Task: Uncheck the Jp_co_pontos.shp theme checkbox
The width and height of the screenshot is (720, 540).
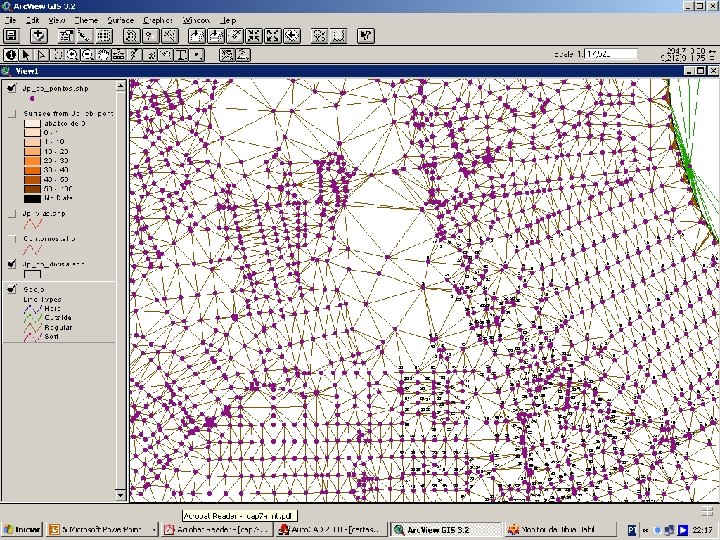Action: pyautogui.click(x=12, y=87)
